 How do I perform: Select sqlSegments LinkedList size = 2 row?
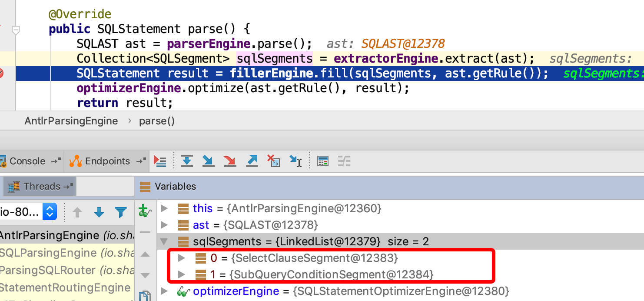pos(400,241)
